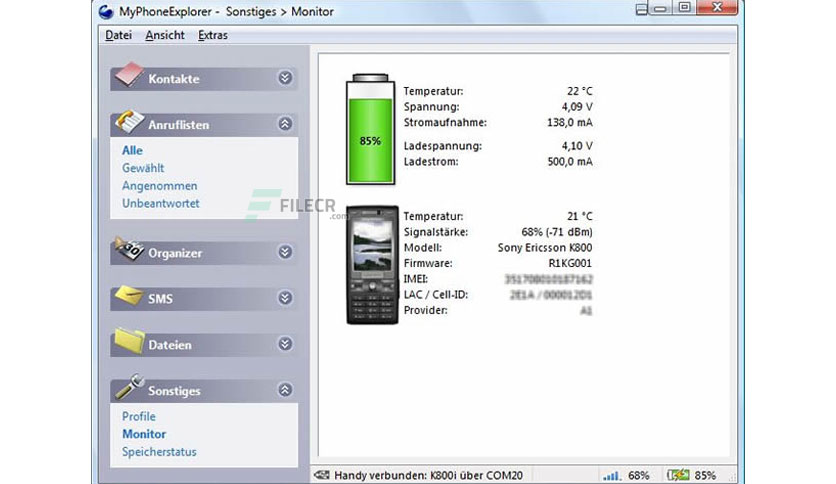Click the 85% battery text in status bar
The width and height of the screenshot is (836, 484).
click(x=705, y=475)
